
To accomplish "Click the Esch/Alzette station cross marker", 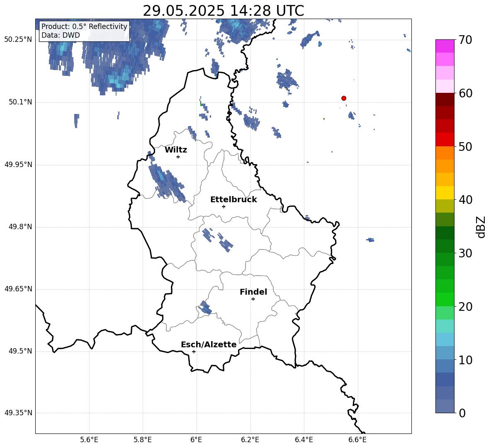I will point(194,351).
